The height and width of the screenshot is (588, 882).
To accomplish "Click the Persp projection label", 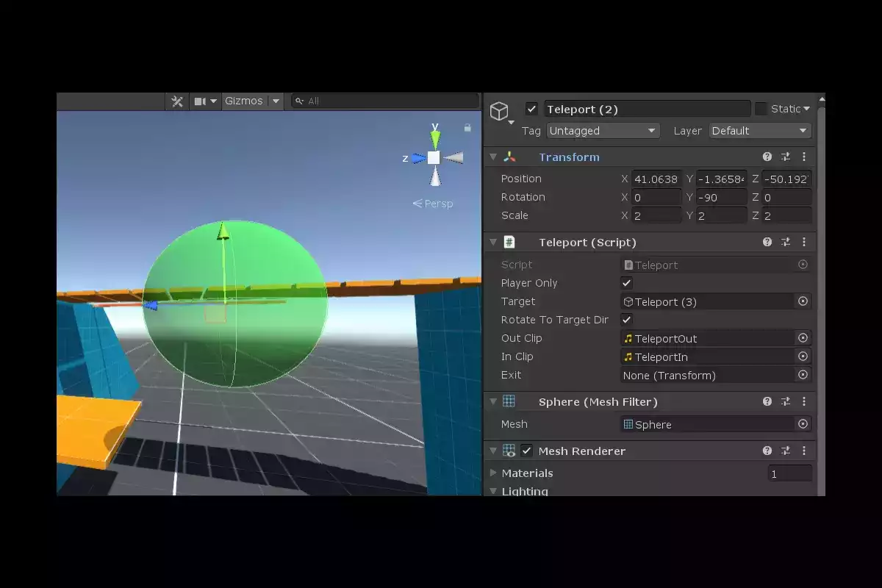I will pos(433,204).
